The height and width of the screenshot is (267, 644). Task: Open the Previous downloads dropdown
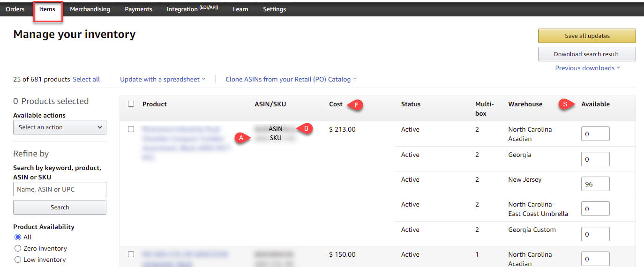[x=587, y=68]
